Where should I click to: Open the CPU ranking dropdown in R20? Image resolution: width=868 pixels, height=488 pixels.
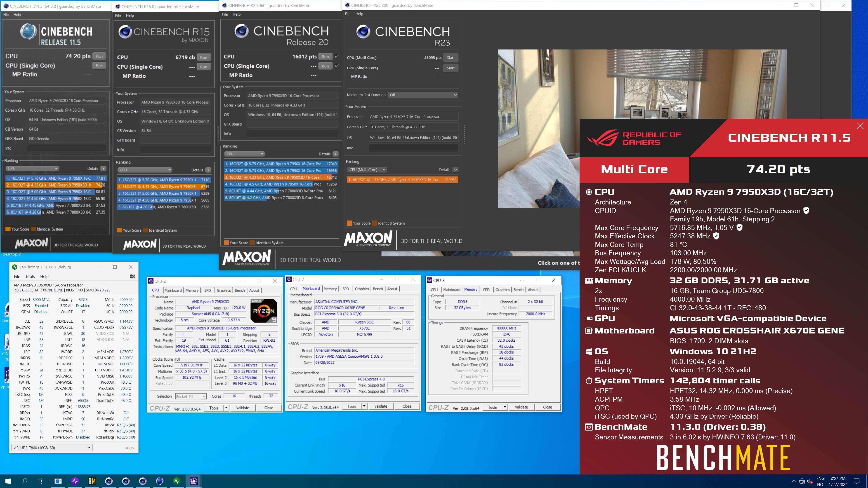(244, 154)
